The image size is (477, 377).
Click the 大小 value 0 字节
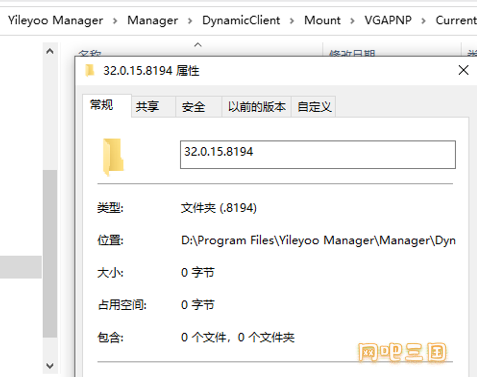tap(198, 273)
